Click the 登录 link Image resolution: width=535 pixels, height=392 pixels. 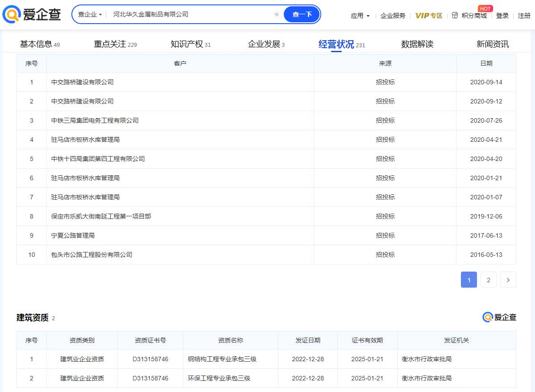(502, 16)
